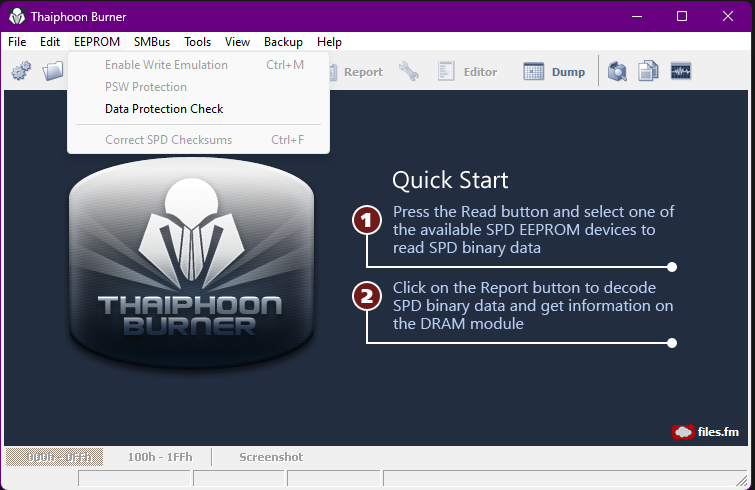Screen dimensions: 755x490
Task: Close the open EEPROM menu
Action: tap(97, 42)
